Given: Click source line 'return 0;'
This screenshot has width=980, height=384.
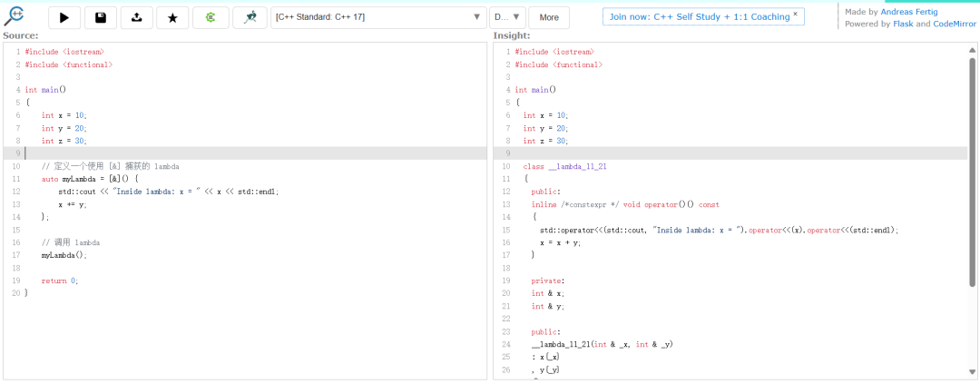Looking at the screenshot, I should 59,281.
